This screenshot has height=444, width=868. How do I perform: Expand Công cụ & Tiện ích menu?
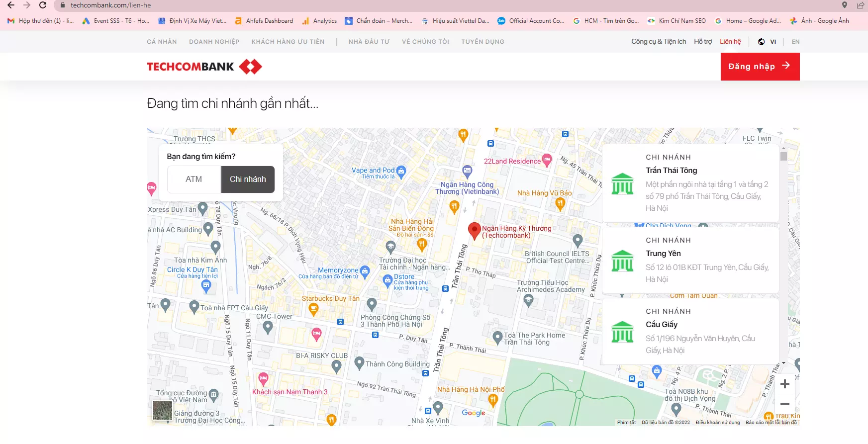pyautogui.click(x=659, y=42)
